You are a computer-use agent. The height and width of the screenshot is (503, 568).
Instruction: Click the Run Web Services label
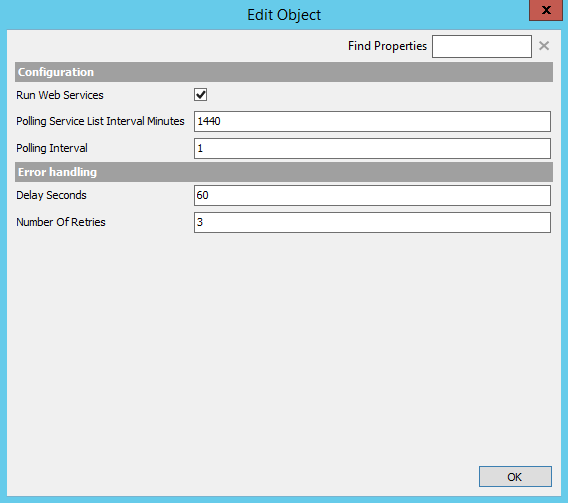(60, 95)
